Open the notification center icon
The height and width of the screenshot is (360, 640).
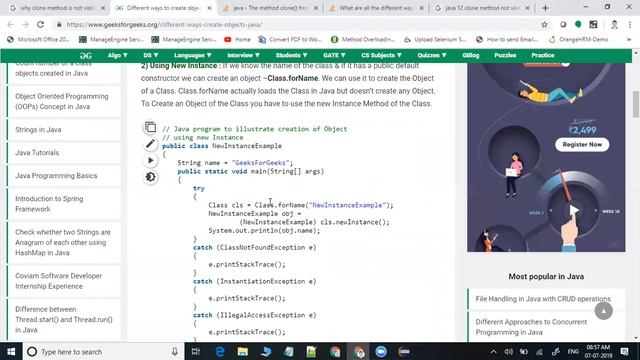624,351
